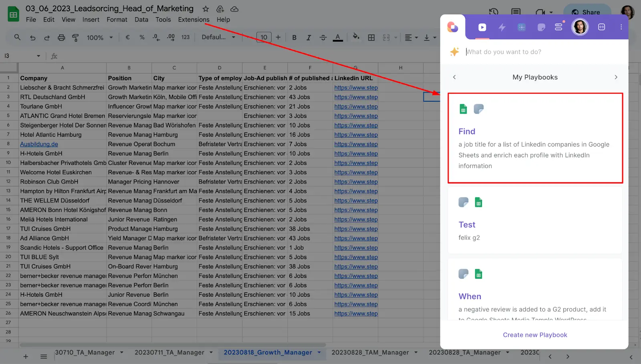Switch to 20230711_TA_Manager sheet tab

coord(169,352)
